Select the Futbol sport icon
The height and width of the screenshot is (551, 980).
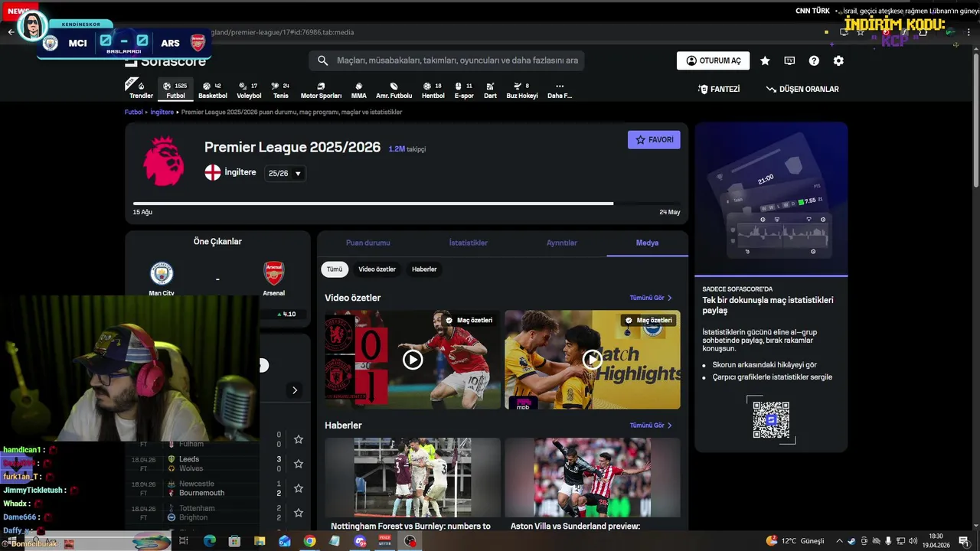point(176,90)
